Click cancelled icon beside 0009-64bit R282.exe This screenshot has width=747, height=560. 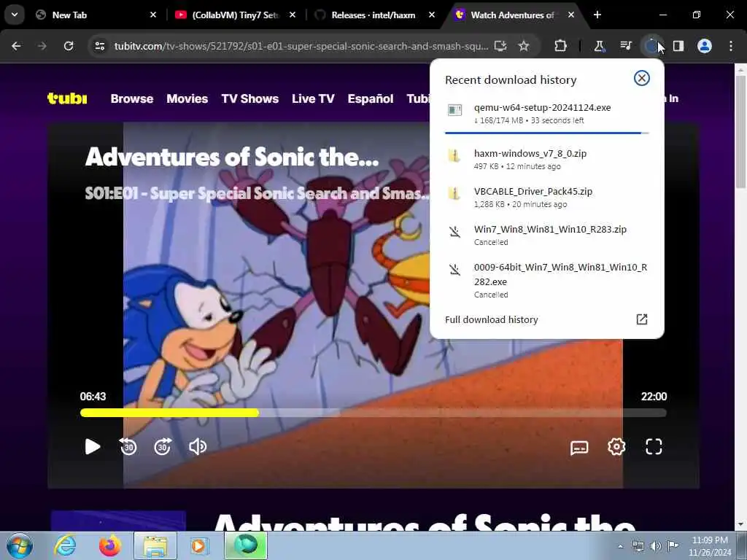coord(455,270)
